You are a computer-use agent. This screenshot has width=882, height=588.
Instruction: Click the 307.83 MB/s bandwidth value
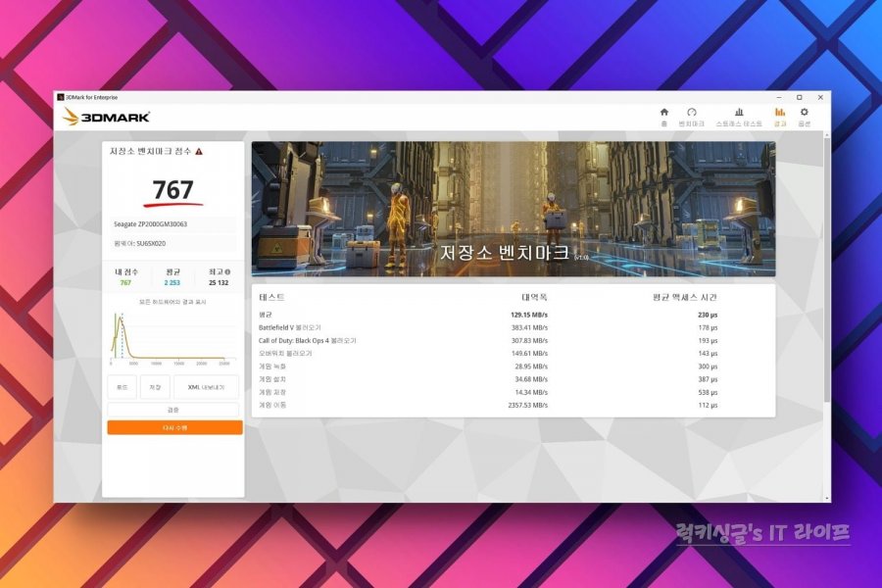click(x=529, y=340)
